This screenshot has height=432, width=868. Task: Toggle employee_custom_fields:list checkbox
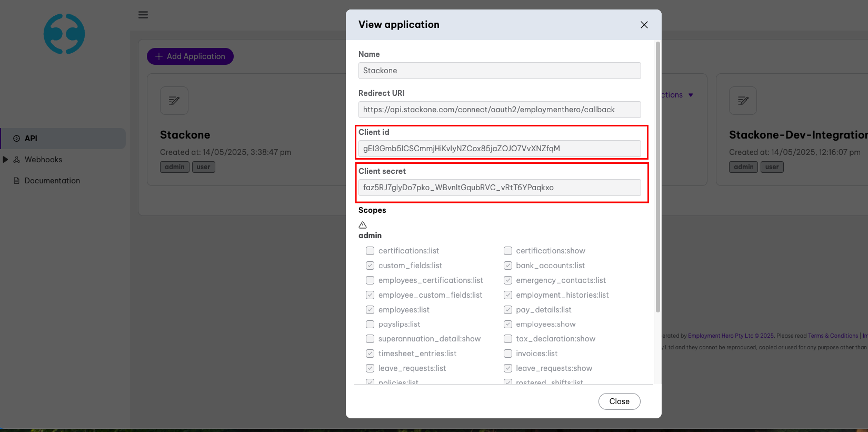(x=370, y=295)
